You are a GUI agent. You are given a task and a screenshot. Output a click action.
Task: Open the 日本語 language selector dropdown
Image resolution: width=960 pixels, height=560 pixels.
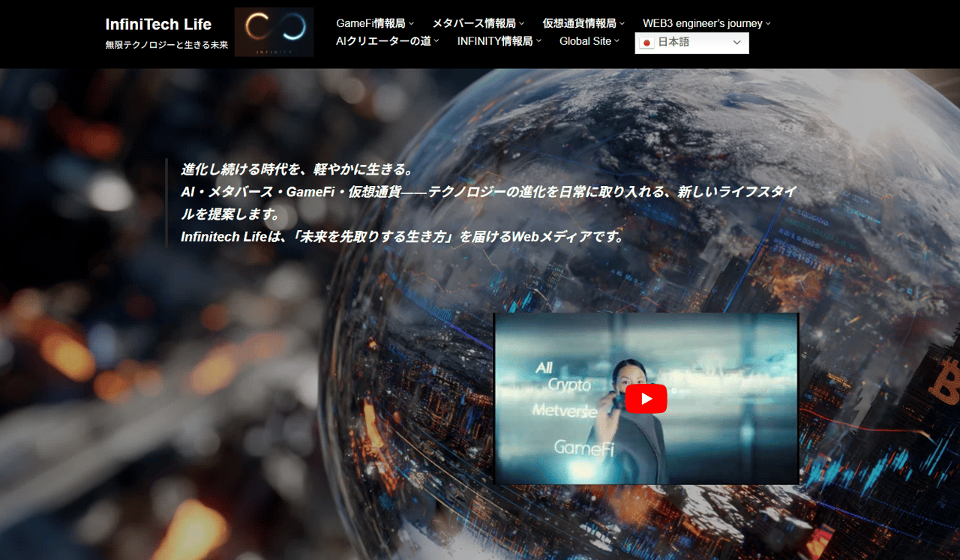pyautogui.click(x=691, y=43)
